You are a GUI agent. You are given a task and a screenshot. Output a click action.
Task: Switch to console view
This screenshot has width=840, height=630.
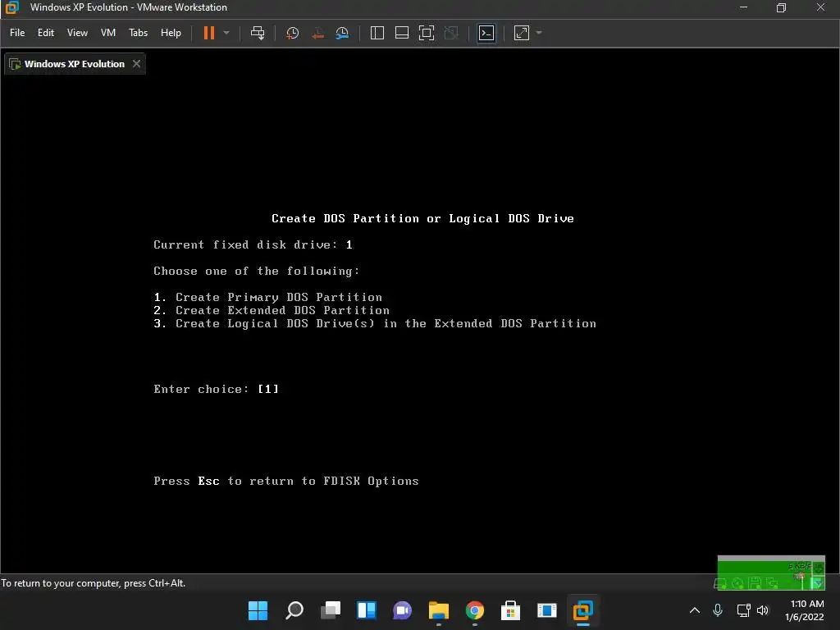tap(486, 33)
